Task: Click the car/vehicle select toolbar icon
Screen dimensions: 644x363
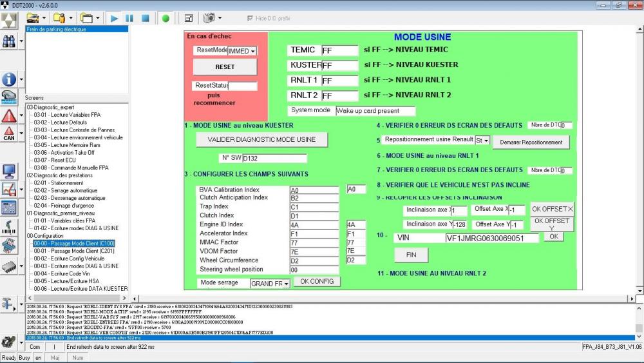Action: point(32,17)
